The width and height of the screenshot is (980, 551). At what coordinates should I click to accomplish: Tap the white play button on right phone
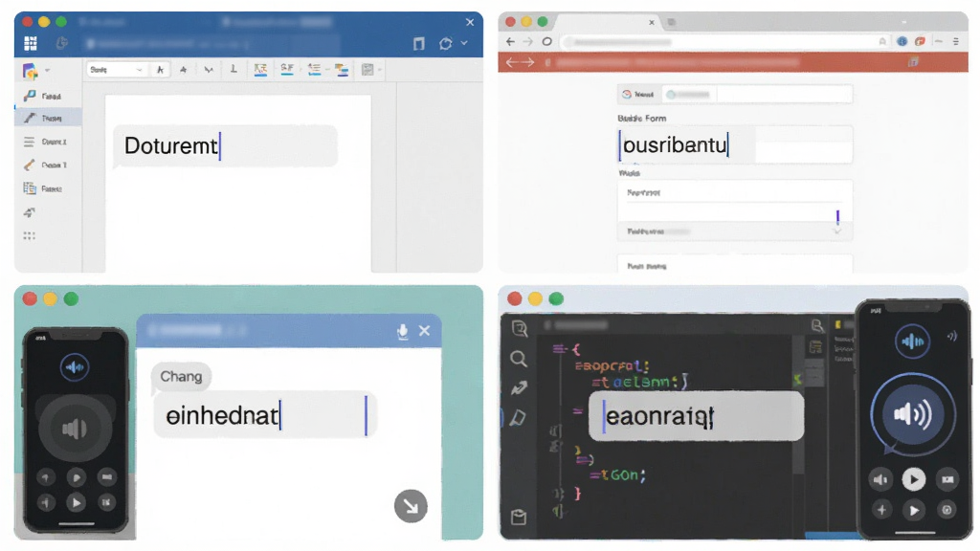tap(914, 479)
